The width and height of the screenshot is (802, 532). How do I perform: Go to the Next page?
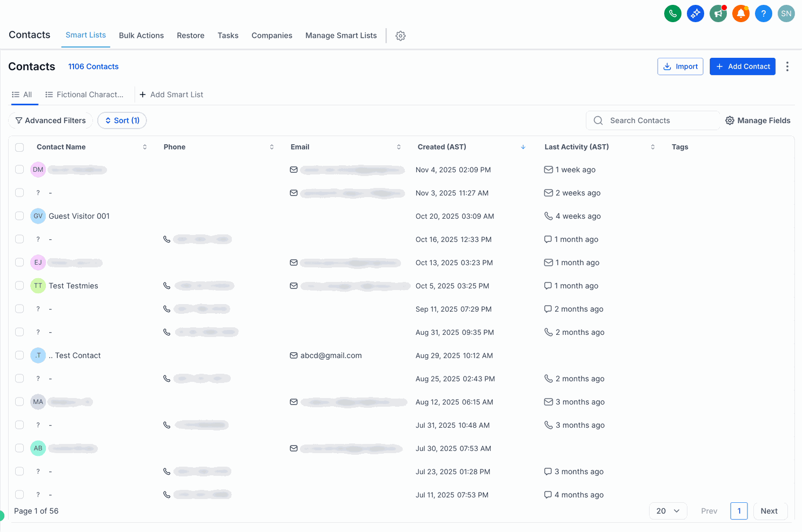(x=769, y=511)
